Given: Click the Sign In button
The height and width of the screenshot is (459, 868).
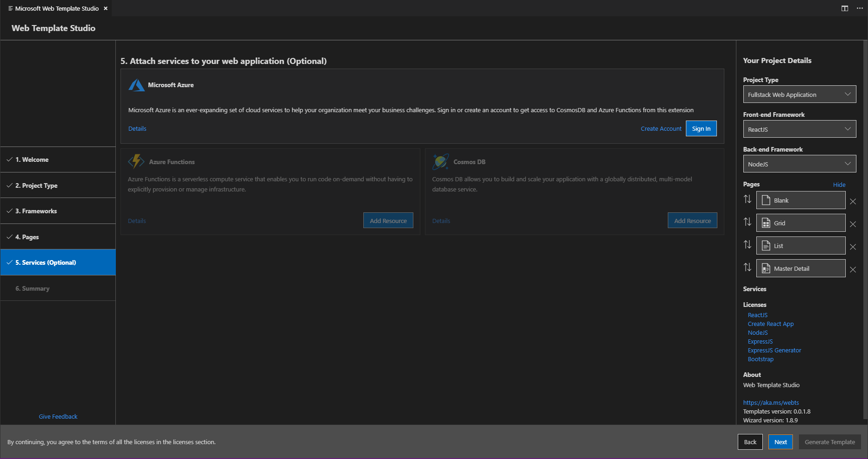Looking at the screenshot, I should click(701, 128).
